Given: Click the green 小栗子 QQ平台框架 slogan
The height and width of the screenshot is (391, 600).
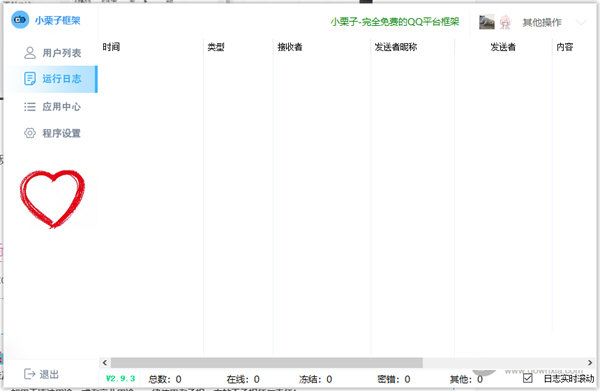Looking at the screenshot, I should 395,22.
